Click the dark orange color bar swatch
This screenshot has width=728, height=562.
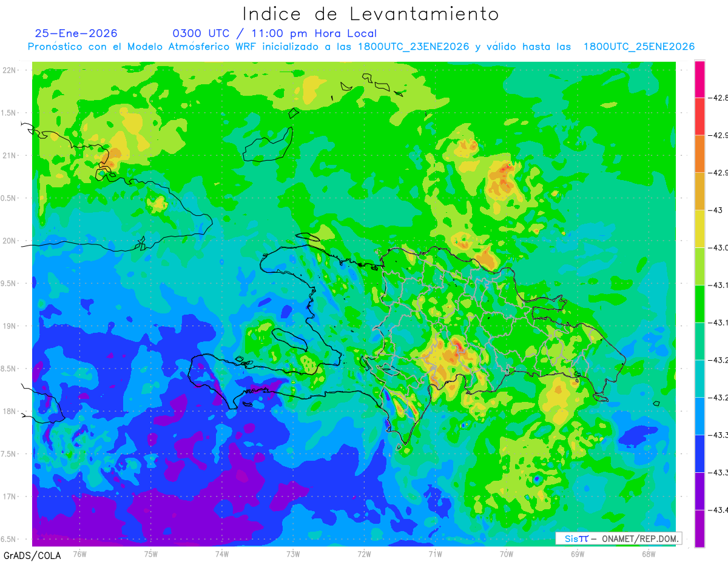coord(699,154)
